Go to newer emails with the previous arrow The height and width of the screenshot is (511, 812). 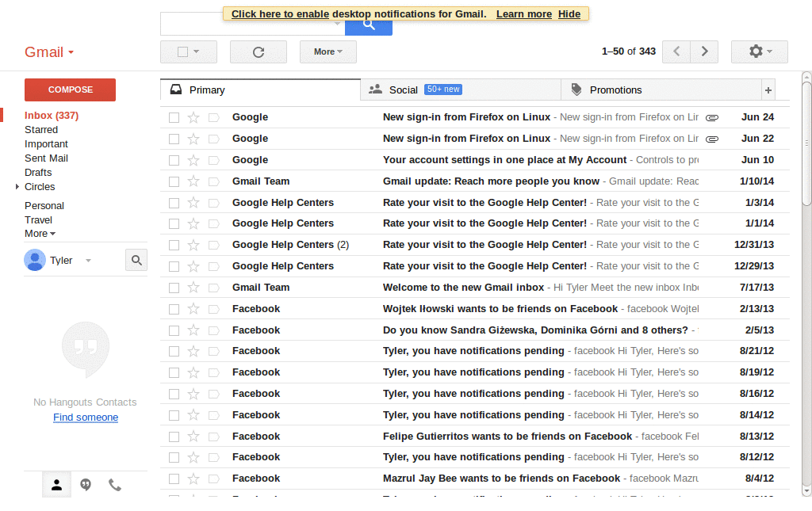pos(676,51)
